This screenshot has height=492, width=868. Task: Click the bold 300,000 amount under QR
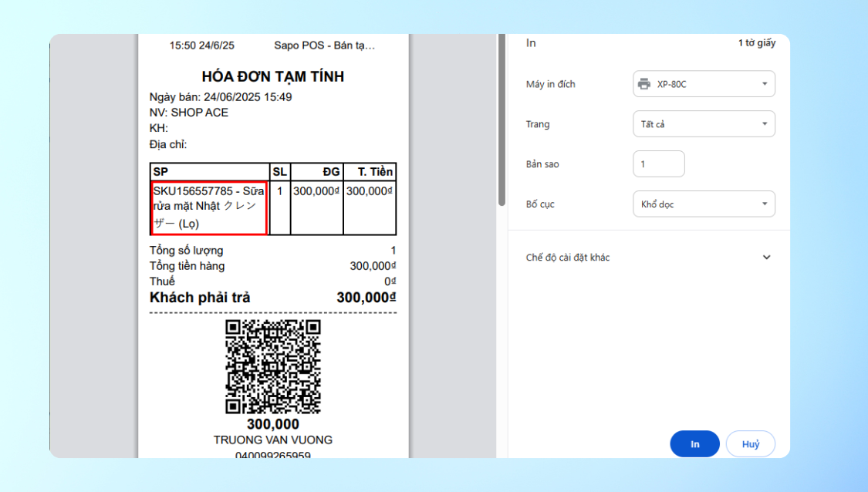[273, 424]
